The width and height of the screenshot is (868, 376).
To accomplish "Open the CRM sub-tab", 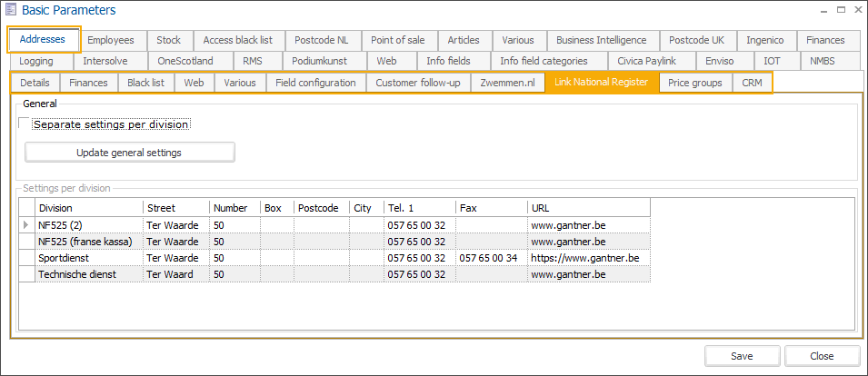I will 752,83.
